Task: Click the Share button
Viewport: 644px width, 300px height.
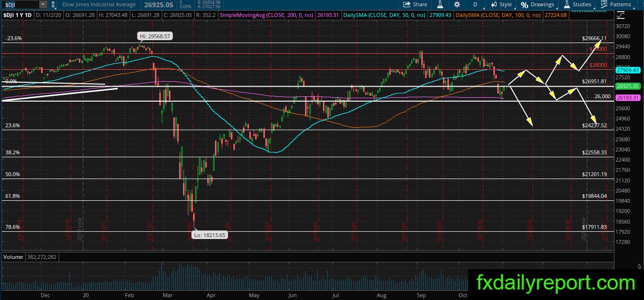Action: [x=416, y=4]
